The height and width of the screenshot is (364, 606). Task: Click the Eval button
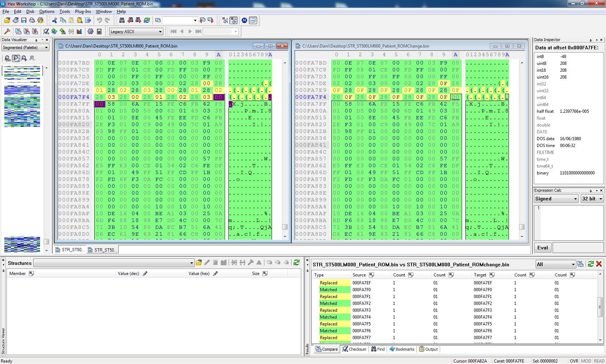[543, 248]
